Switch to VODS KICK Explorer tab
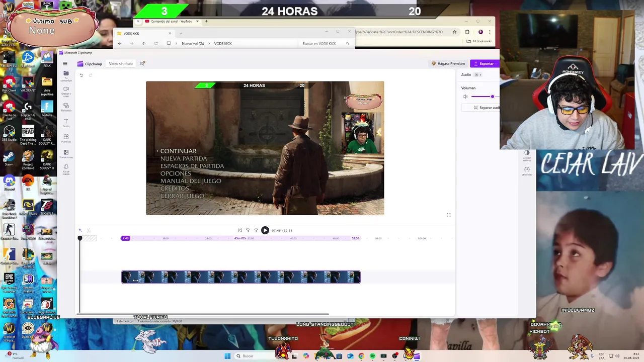This screenshot has width=644, height=362. tap(144, 34)
